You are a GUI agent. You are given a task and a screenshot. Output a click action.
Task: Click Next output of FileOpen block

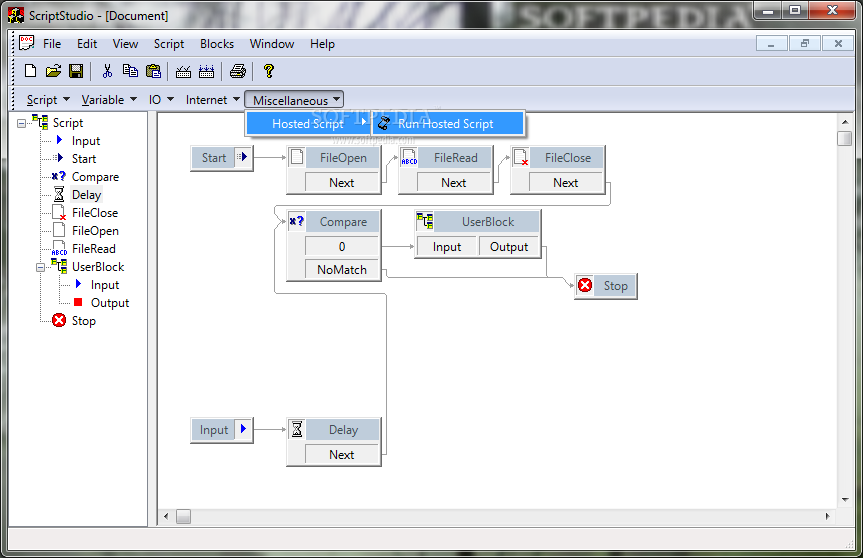pyautogui.click(x=342, y=183)
